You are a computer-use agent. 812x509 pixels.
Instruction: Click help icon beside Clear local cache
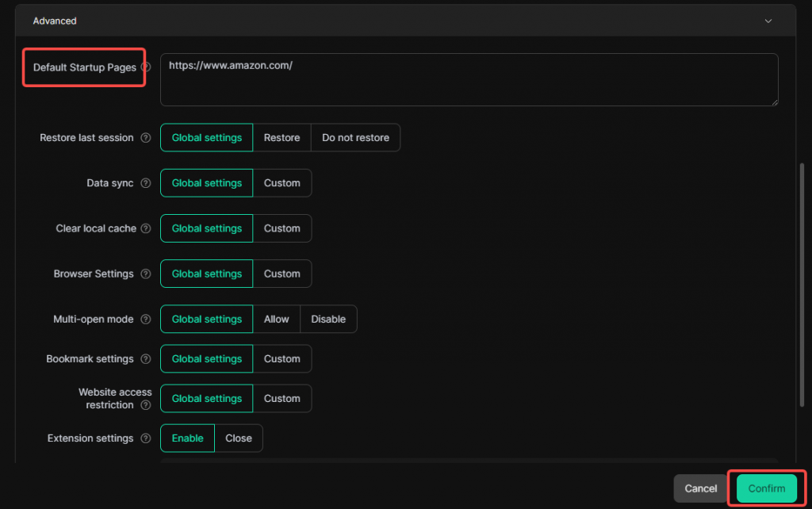point(145,228)
